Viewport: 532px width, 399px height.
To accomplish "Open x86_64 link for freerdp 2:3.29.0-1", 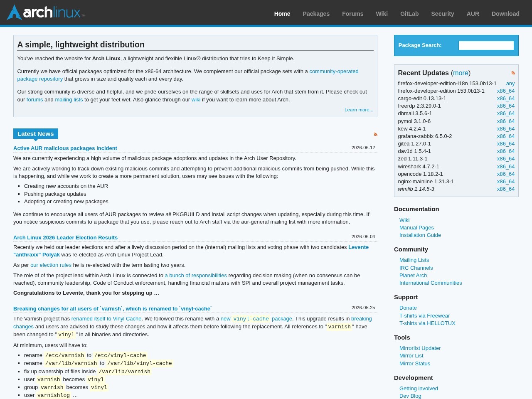I will (x=506, y=106).
